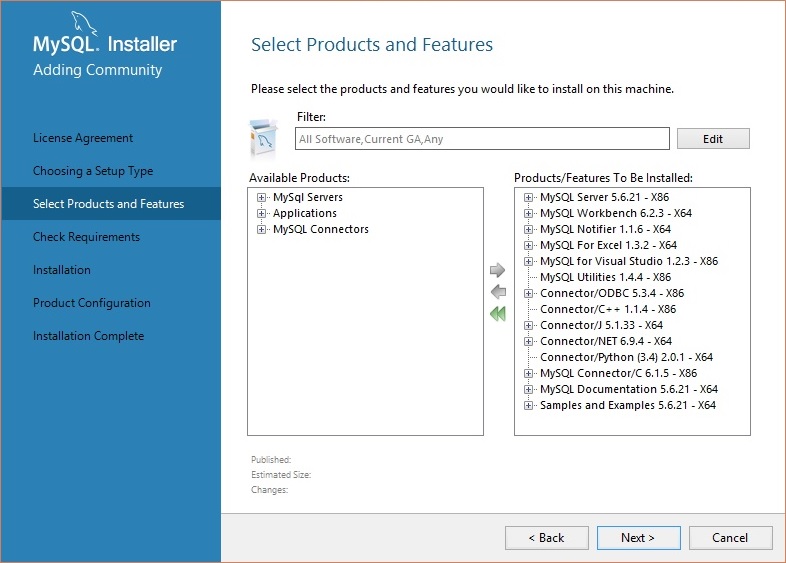Select MySQL Server 5.6.21 - X86 item
This screenshot has width=786, height=563.
point(605,198)
